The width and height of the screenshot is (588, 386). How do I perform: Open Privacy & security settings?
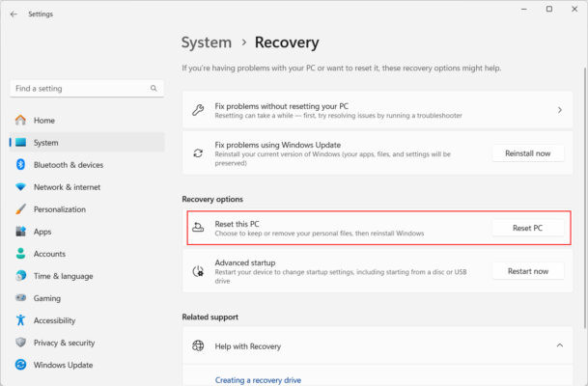[x=64, y=343]
